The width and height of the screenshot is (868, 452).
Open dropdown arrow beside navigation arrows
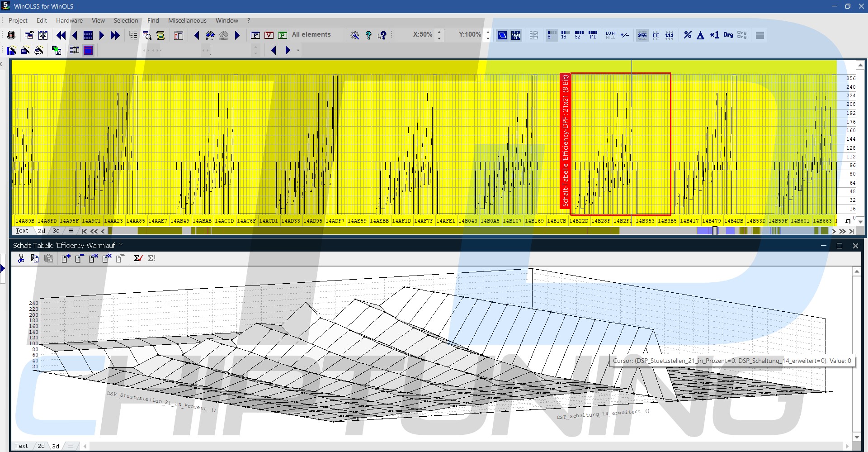tap(298, 51)
